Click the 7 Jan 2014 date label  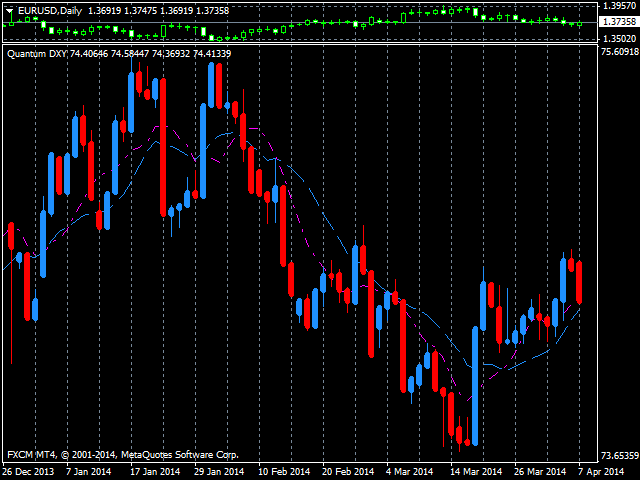89,472
